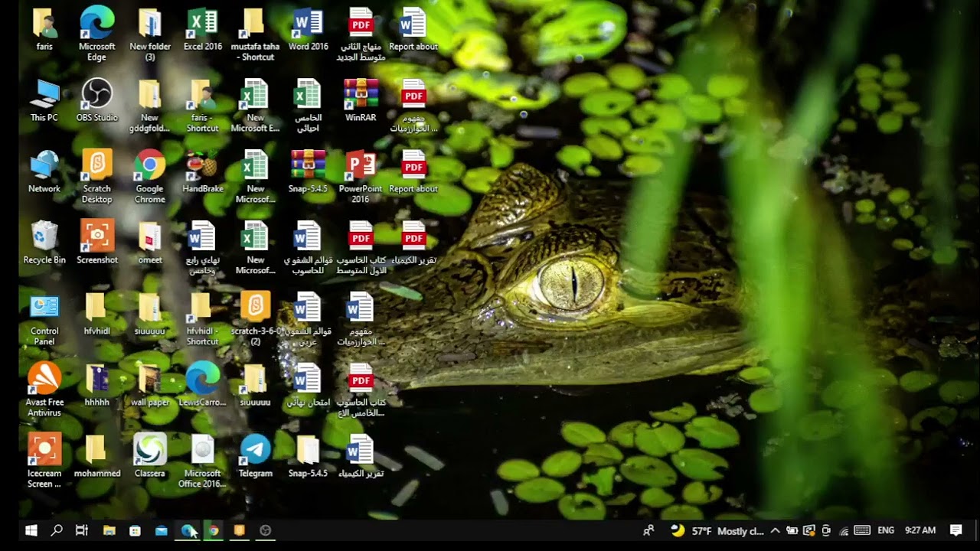Open the Mail app from the taskbar
The image size is (980, 551).
pos(161,530)
